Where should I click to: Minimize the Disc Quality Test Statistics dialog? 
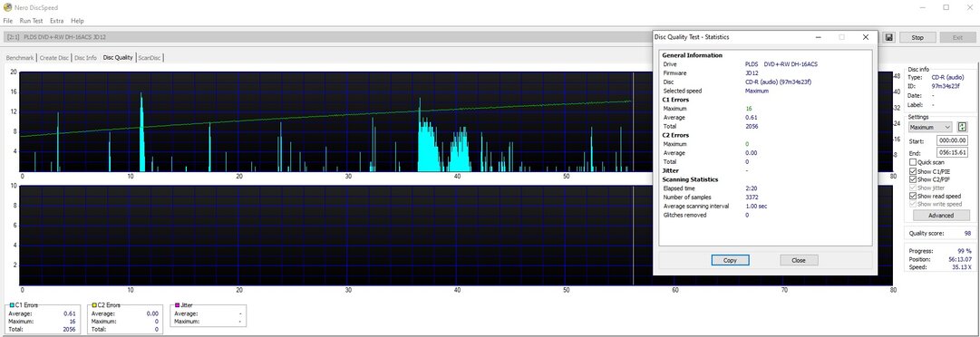pos(818,37)
